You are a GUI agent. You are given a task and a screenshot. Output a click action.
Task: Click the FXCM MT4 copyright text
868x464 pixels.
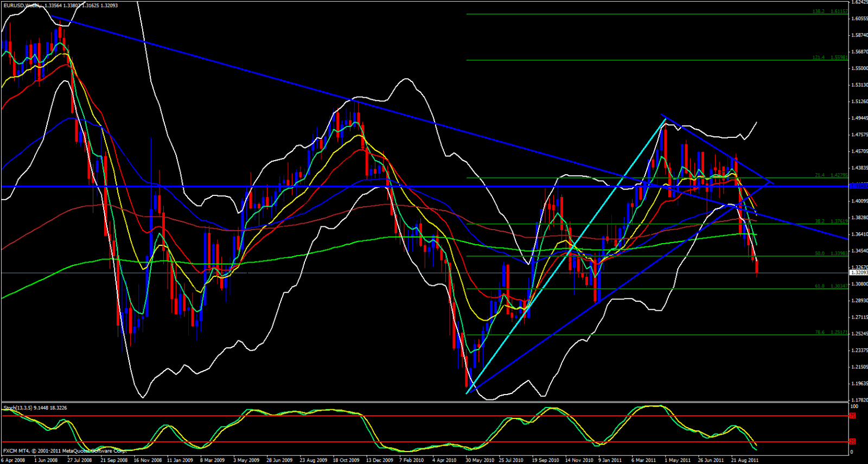pos(64,451)
